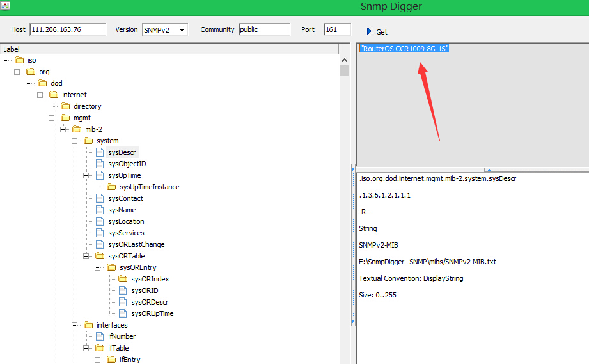Viewport: 589px width, 364px height.
Task: Click the sysName document icon
Action: (x=100, y=210)
